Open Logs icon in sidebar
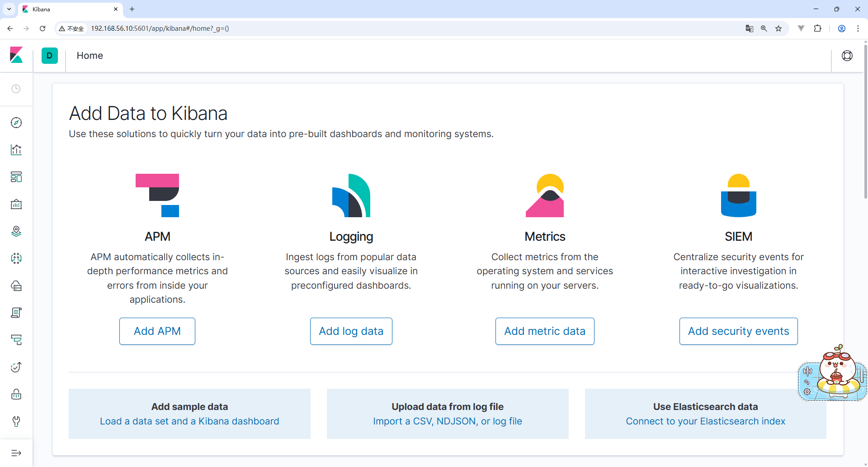This screenshot has width=868, height=467. pos(16,313)
